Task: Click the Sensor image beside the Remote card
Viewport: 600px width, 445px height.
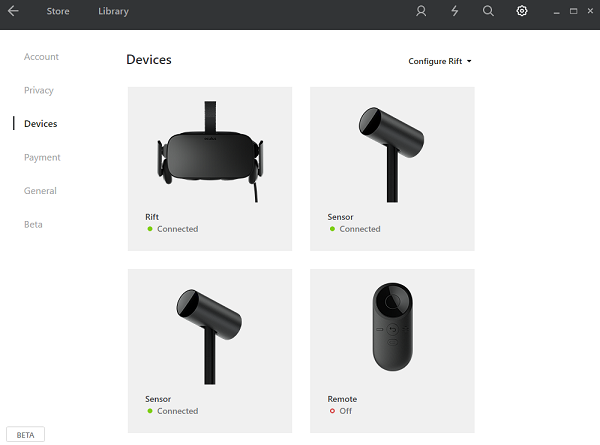Action: 209,336
